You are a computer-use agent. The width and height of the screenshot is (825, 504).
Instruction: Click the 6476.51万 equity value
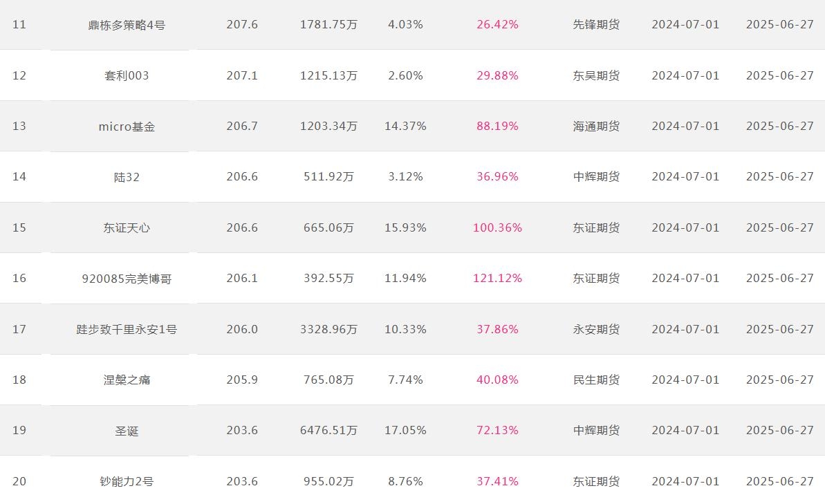(x=328, y=430)
